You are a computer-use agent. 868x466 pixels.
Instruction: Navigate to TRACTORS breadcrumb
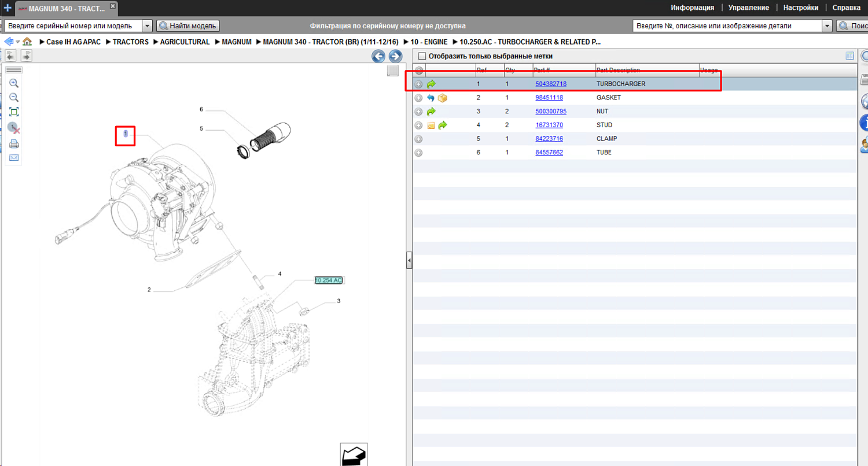131,42
